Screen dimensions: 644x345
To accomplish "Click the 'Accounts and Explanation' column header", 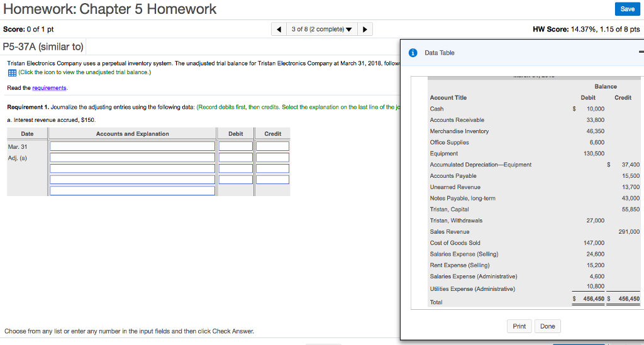I will tap(132, 134).
